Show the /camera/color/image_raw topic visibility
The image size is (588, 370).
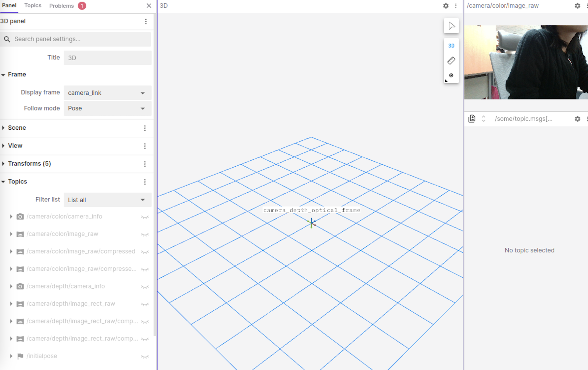point(145,234)
